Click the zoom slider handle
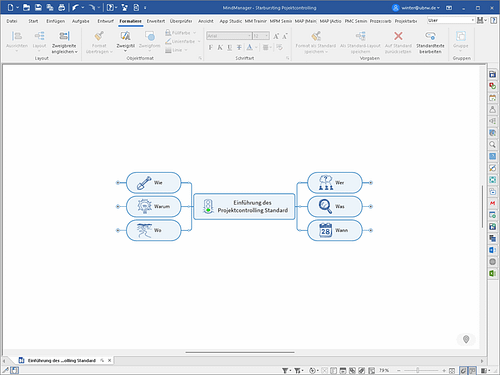Image resolution: width=500 pixels, height=375 pixels. coord(418,370)
